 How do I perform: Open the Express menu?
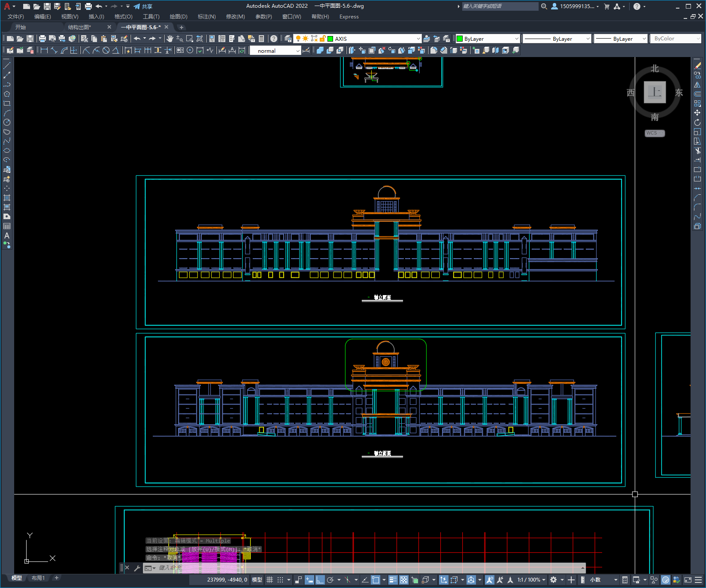349,17
